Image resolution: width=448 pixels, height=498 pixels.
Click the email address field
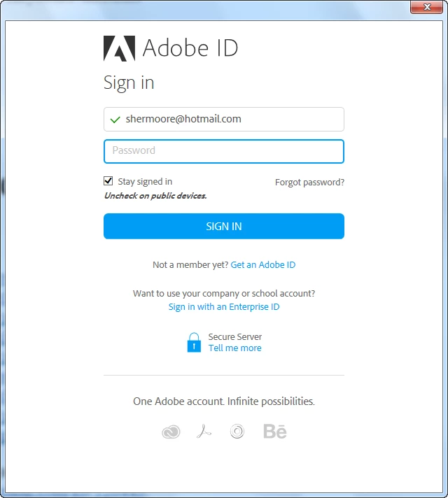[224, 119]
